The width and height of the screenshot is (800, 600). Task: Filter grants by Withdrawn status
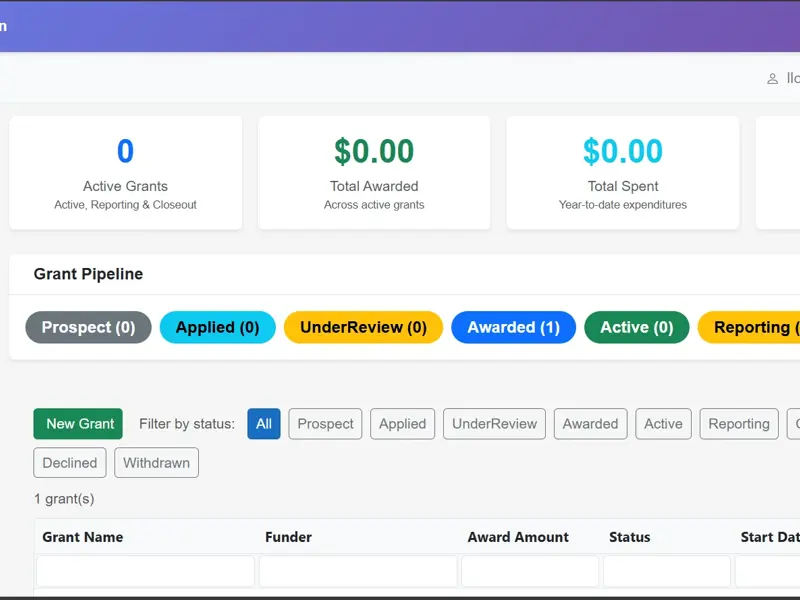click(157, 463)
